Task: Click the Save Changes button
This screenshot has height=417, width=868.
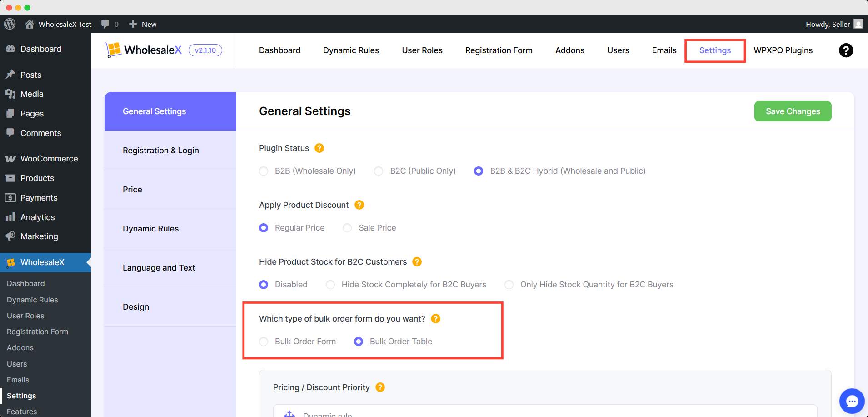Action: (793, 111)
